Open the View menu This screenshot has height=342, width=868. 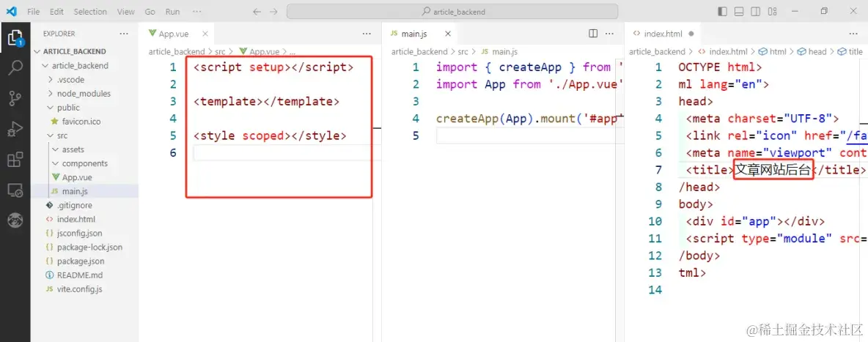point(125,12)
